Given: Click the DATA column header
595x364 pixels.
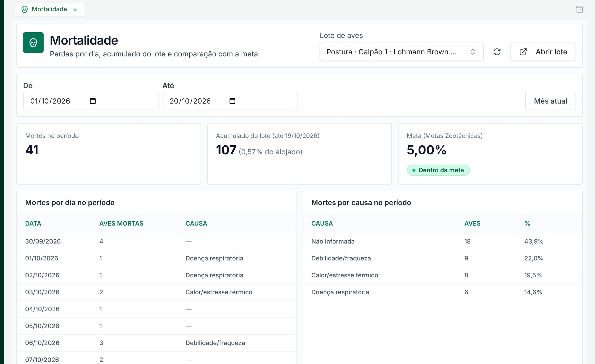Looking at the screenshot, I should pos(33,224).
